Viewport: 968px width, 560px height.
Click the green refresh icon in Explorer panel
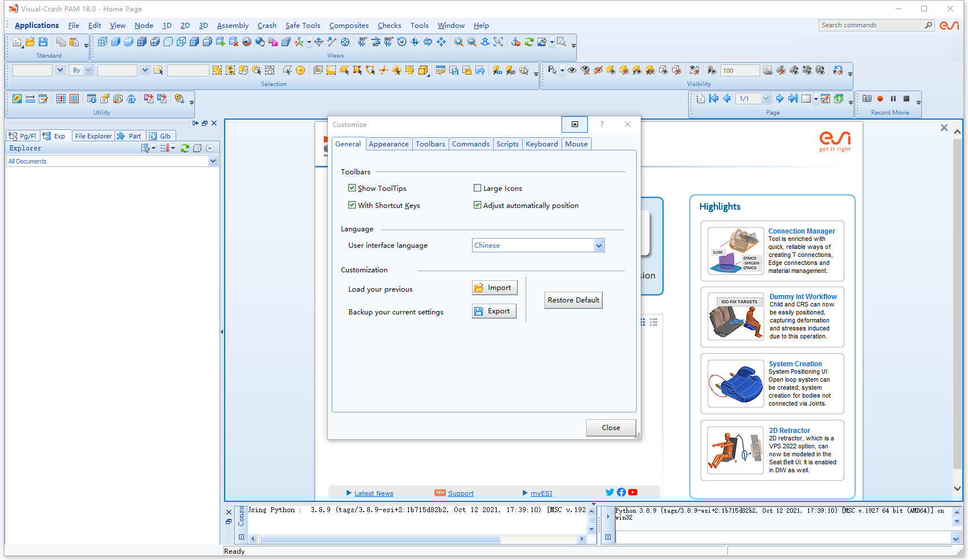pos(185,148)
